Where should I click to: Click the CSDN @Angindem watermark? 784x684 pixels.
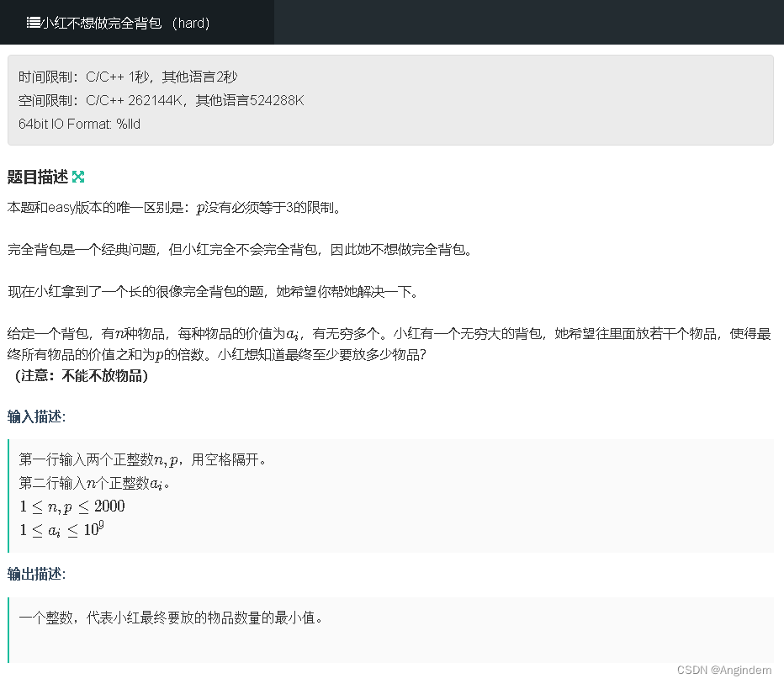click(724, 670)
